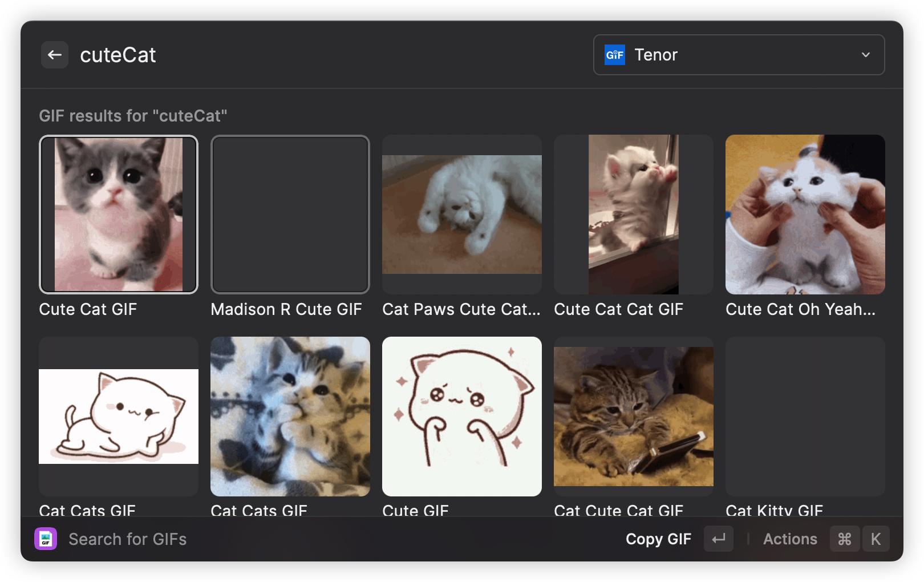Screen dimensions: 924x582
Task: Open the Actions menu
Action: 790,539
